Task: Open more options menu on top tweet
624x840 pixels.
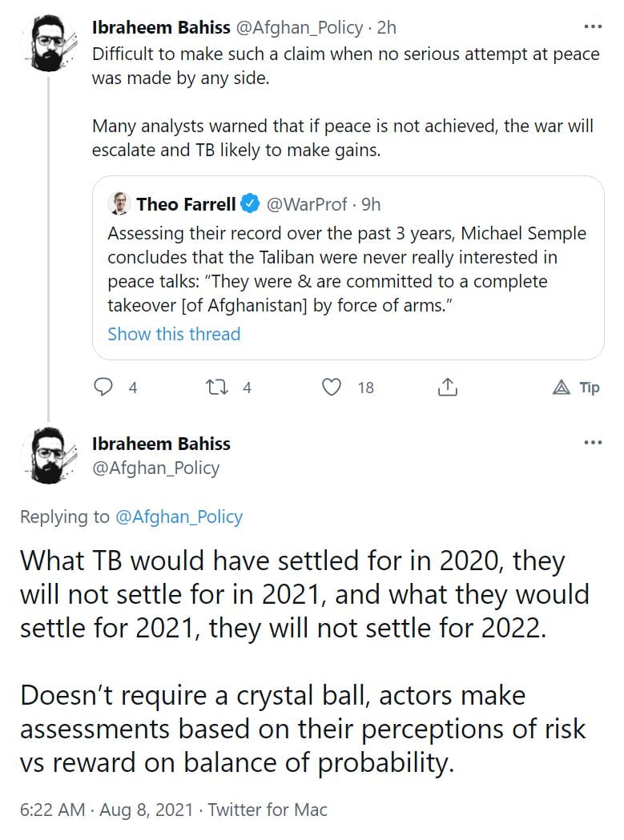Action: click(x=593, y=27)
